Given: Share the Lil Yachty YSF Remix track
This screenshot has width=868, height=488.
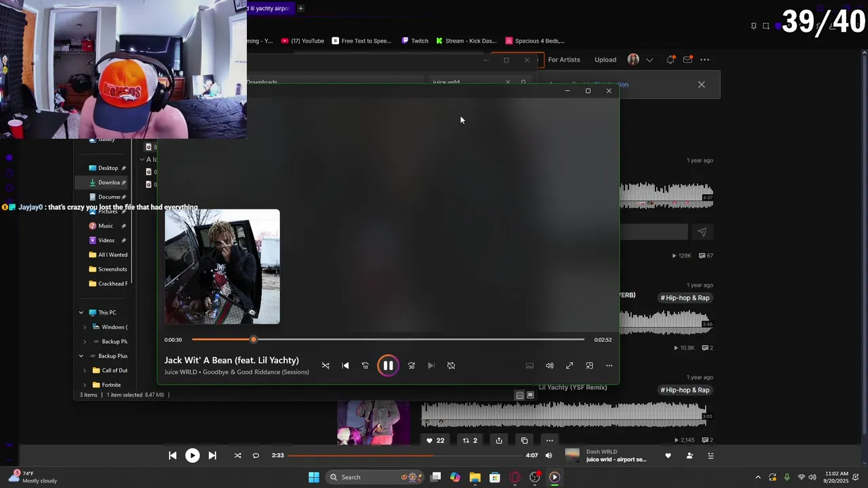Looking at the screenshot, I should pos(498,441).
